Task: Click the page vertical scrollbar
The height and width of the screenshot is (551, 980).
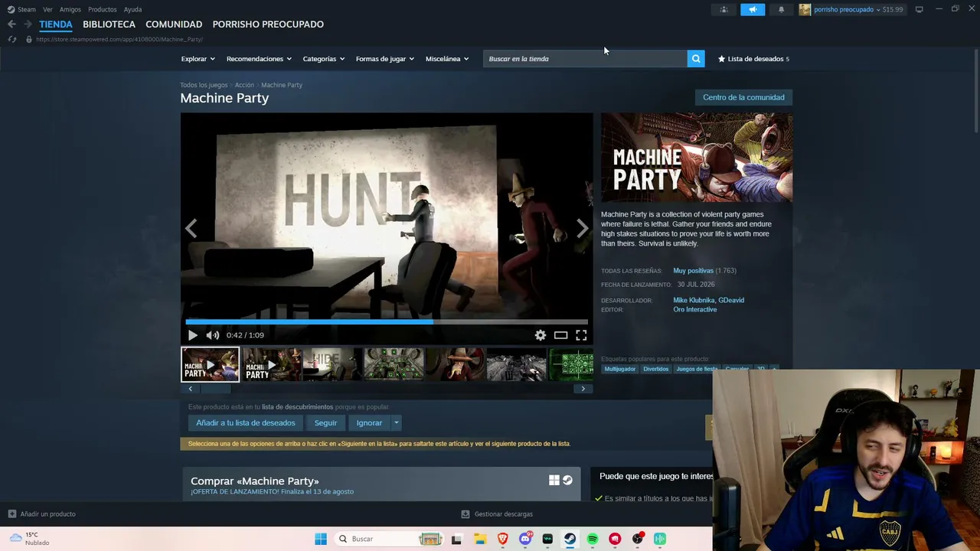Action: (x=976, y=92)
